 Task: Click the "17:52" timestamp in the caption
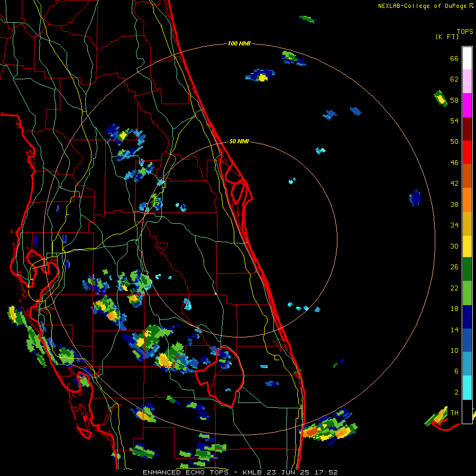(x=326, y=472)
